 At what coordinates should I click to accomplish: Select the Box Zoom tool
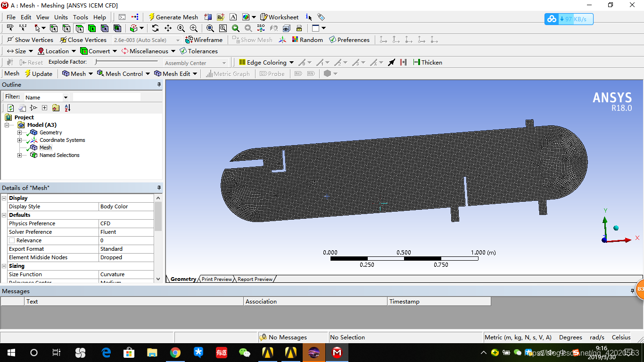pyautogui.click(x=223, y=28)
